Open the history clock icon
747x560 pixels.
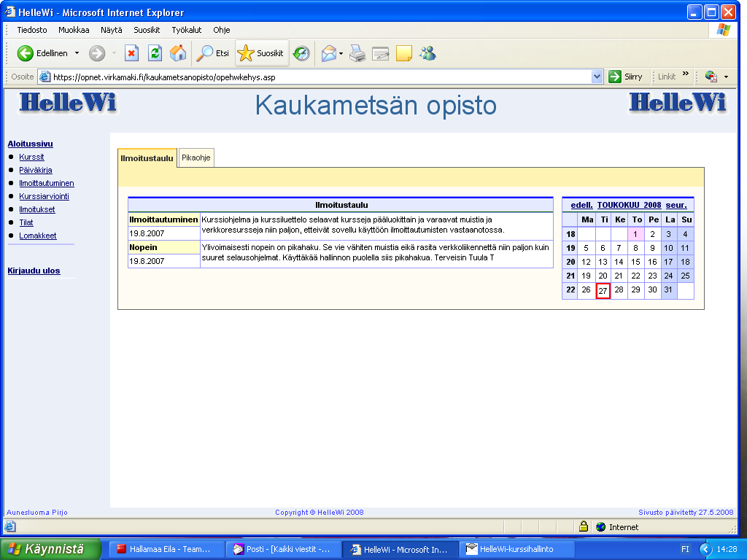coord(301,53)
